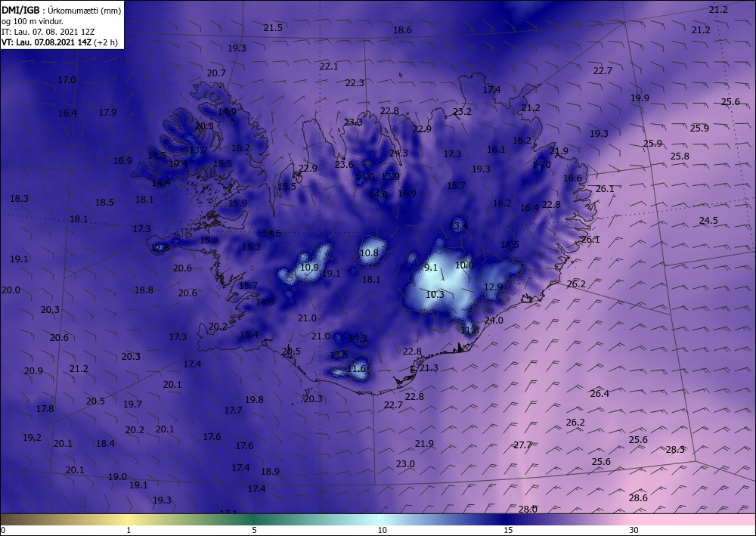Click the map value 18.8

point(144,290)
